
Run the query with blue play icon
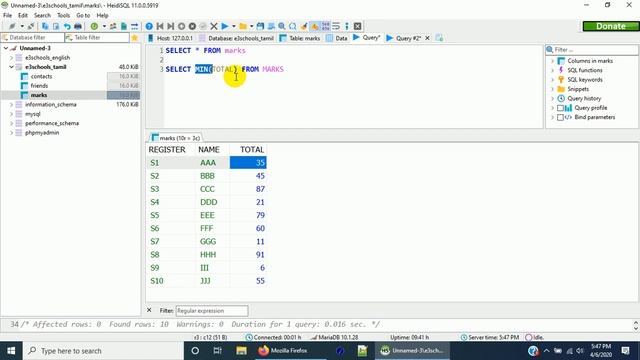[224, 26]
